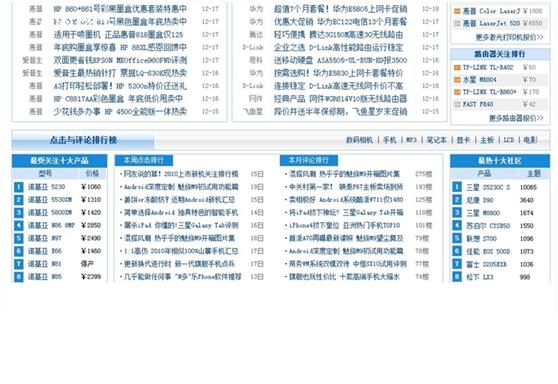Open 更多路由器报价 link

coord(516,118)
